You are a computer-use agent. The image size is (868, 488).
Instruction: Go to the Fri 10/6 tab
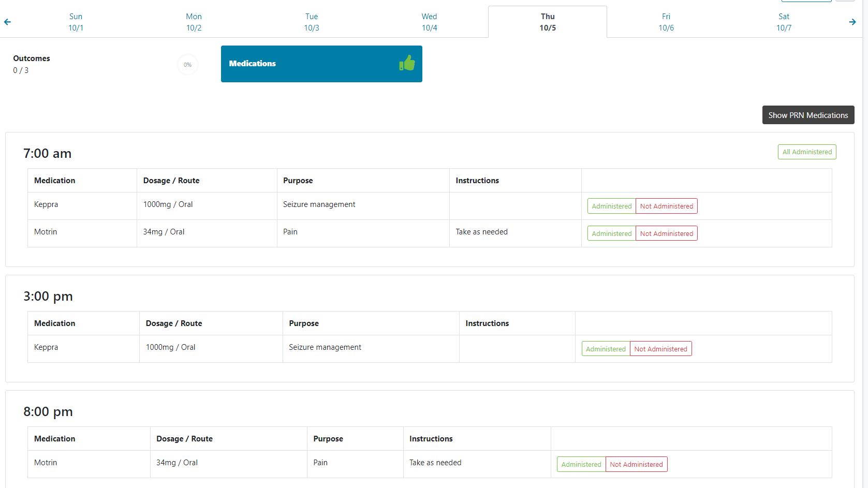[666, 22]
